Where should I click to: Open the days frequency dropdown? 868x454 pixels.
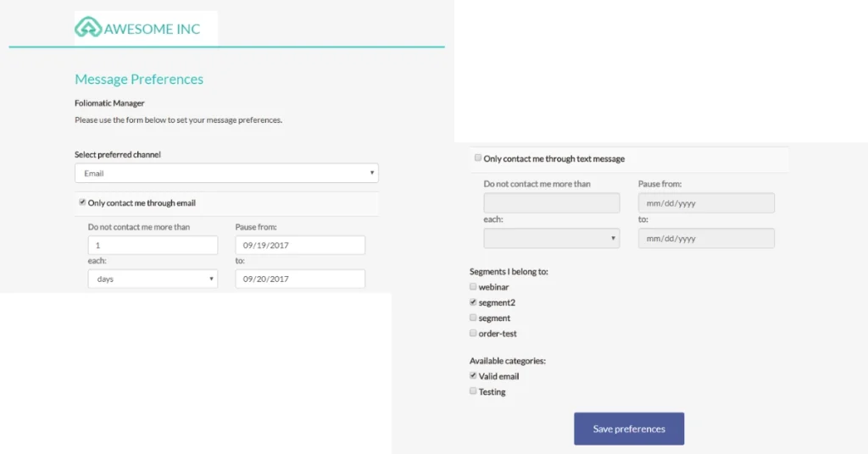(x=153, y=279)
